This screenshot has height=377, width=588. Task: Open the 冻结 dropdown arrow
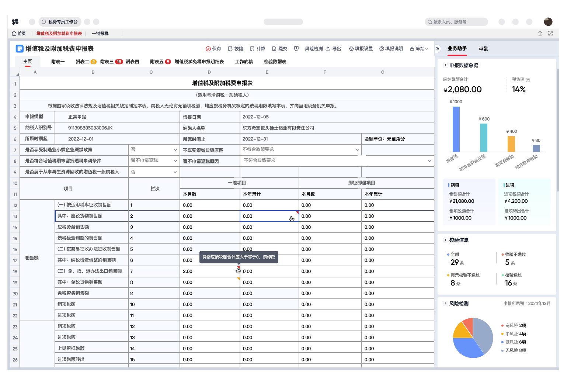[427, 49]
